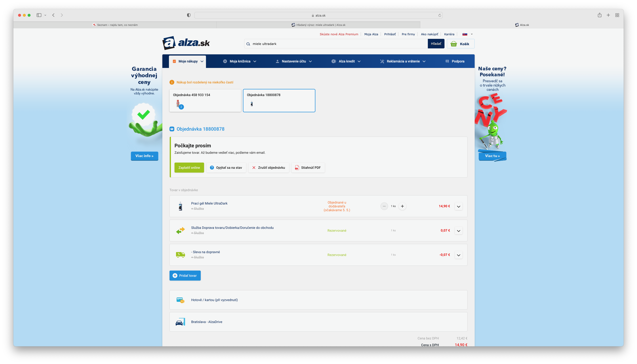Open Safari's tab overview grid
The height and width of the screenshot is (364, 637).
pos(617,15)
